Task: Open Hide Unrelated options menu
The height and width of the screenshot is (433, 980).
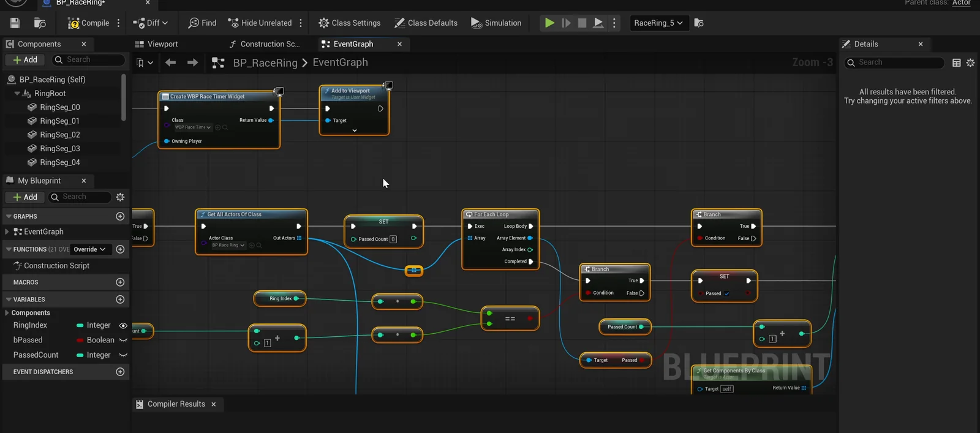Action: point(301,23)
